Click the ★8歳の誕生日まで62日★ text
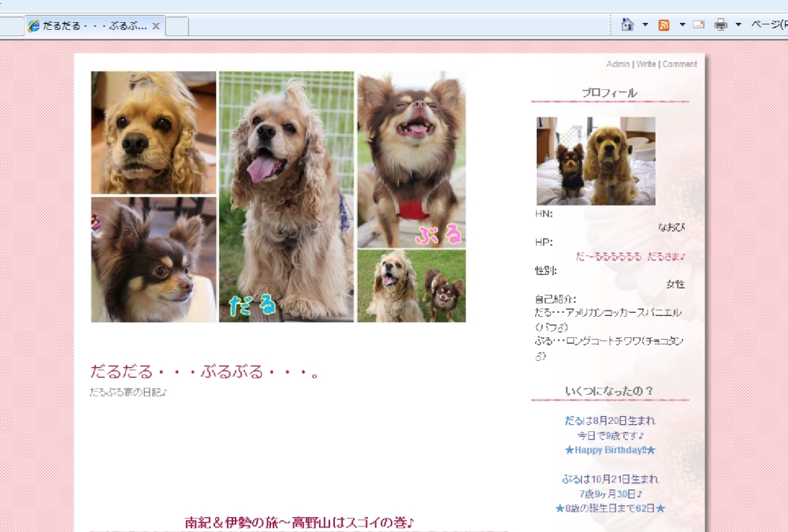The width and height of the screenshot is (788, 532). pos(610,508)
